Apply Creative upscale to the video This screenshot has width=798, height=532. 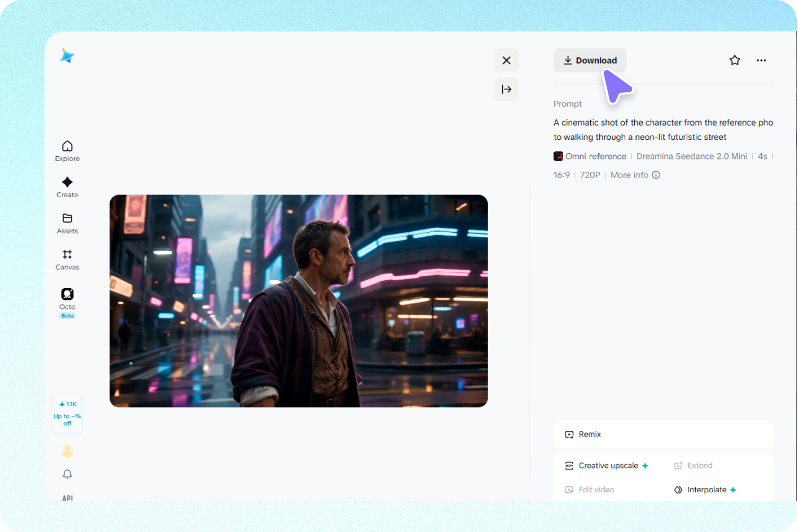[x=607, y=466]
